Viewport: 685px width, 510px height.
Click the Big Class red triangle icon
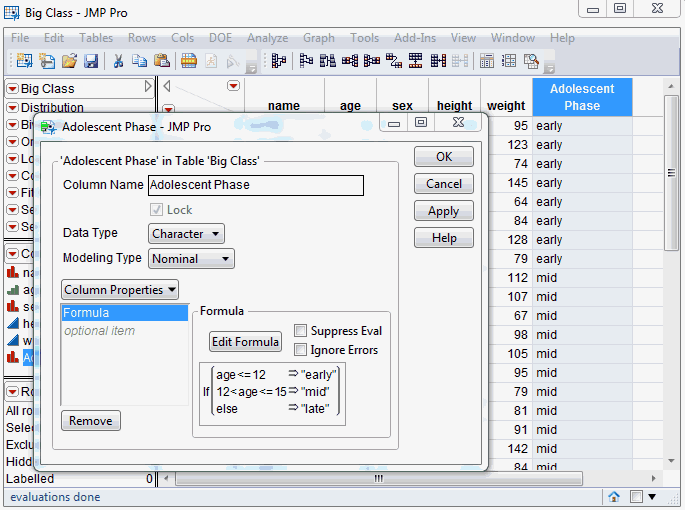pyautogui.click(x=13, y=88)
